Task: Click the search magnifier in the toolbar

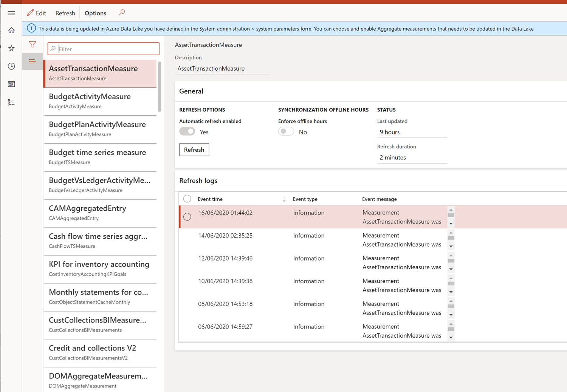Action: (122, 12)
